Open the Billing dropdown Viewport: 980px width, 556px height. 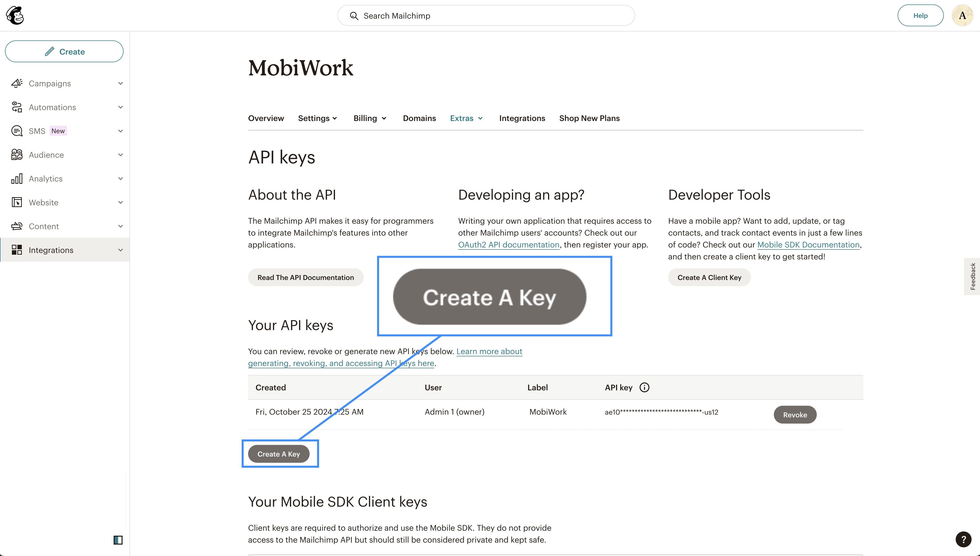click(x=370, y=118)
